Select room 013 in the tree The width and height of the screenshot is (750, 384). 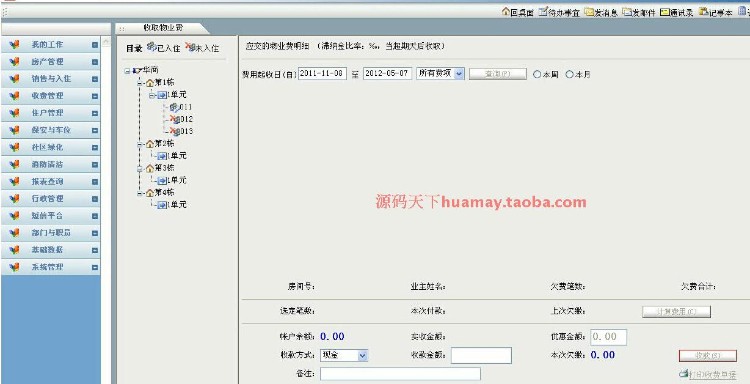coord(187,131)
